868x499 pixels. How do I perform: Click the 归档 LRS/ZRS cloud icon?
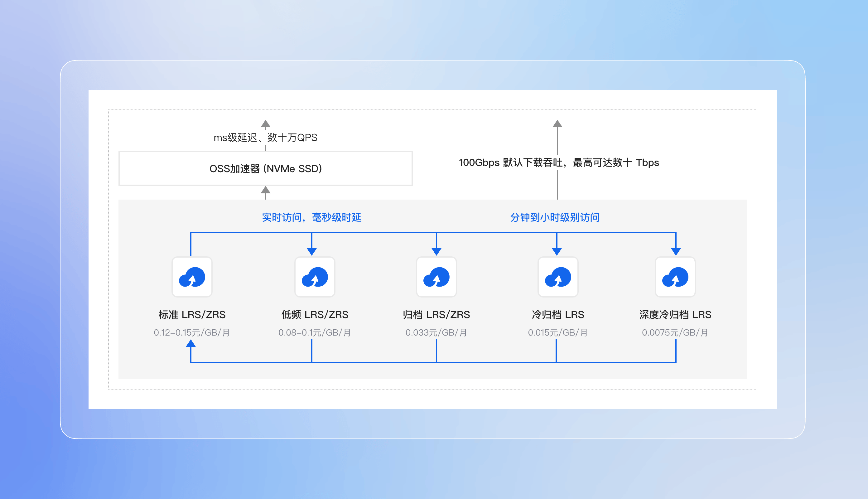pos(436,277)
